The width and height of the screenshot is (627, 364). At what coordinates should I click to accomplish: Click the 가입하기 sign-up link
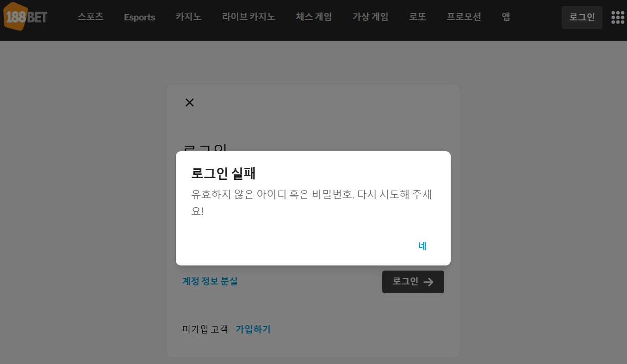pos(253,329)
